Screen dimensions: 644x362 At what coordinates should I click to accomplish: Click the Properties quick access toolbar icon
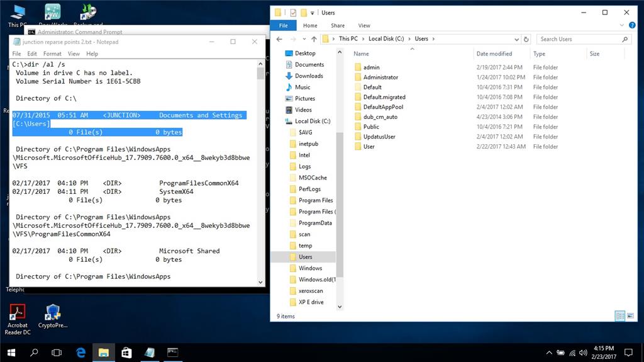pos(293,13)
